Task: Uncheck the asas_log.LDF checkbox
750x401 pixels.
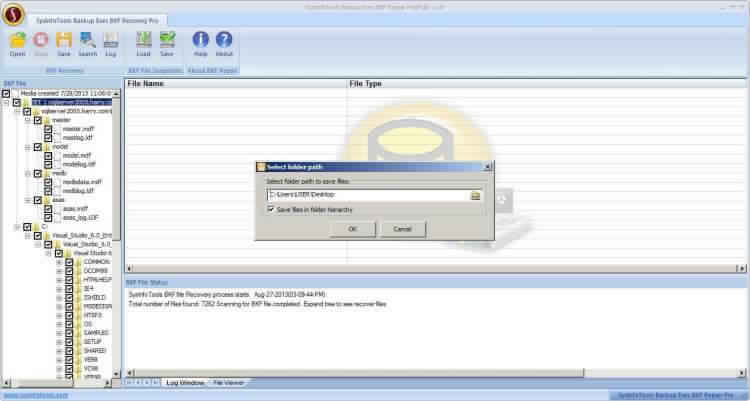Action: click(x=48, y=218)
